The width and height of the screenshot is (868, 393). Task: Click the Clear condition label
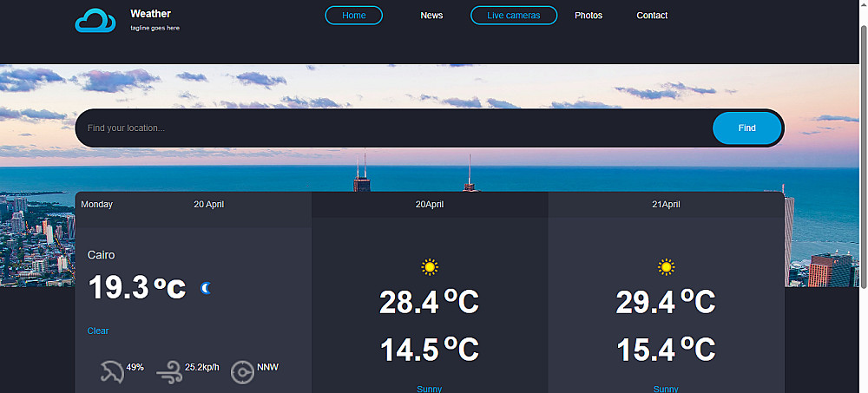pos(98,331)
